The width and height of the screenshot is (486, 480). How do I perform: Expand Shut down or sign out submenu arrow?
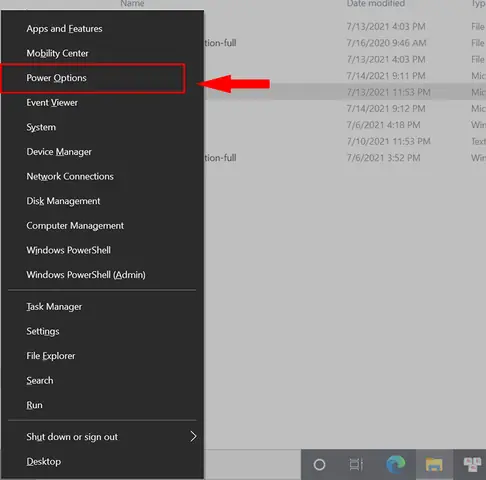[x=193, y=436]
